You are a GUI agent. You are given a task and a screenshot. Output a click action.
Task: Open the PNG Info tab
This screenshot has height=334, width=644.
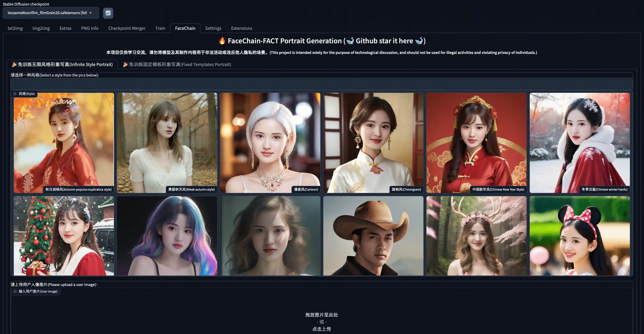pos(89,28)
